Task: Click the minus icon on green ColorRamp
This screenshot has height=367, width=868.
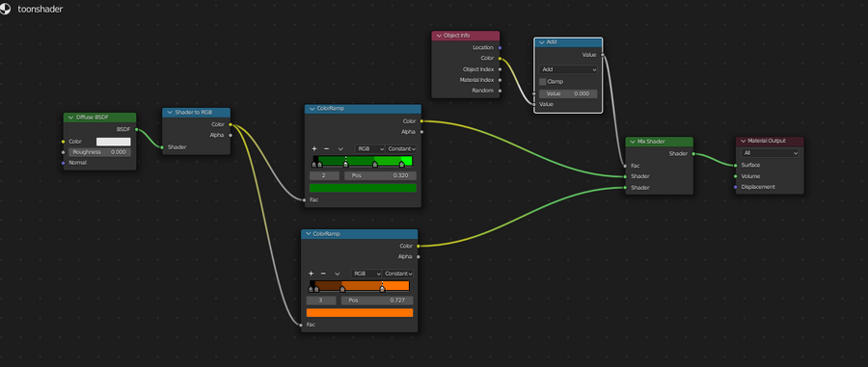Action: coord(327,148)
